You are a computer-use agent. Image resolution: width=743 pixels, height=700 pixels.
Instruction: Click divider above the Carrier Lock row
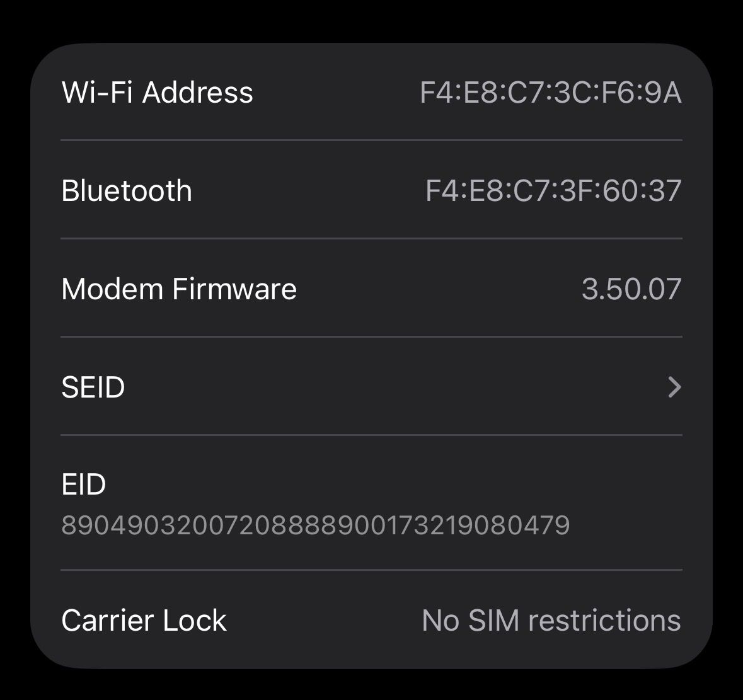click(372, 570)
